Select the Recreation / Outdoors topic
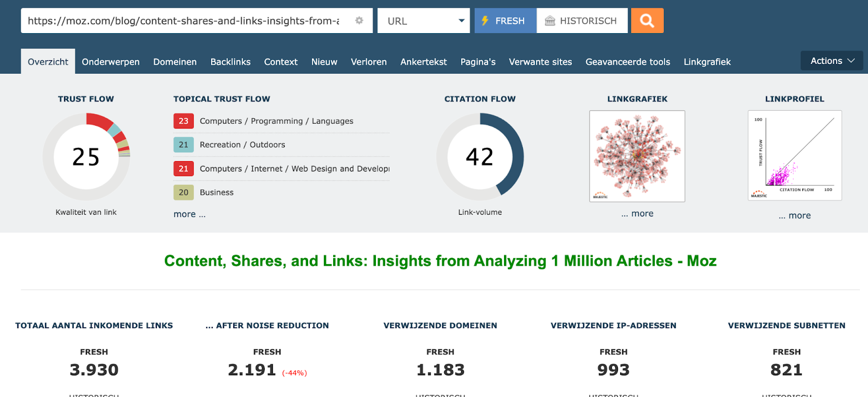Screen dimensions: 868x397 [242, 145]
